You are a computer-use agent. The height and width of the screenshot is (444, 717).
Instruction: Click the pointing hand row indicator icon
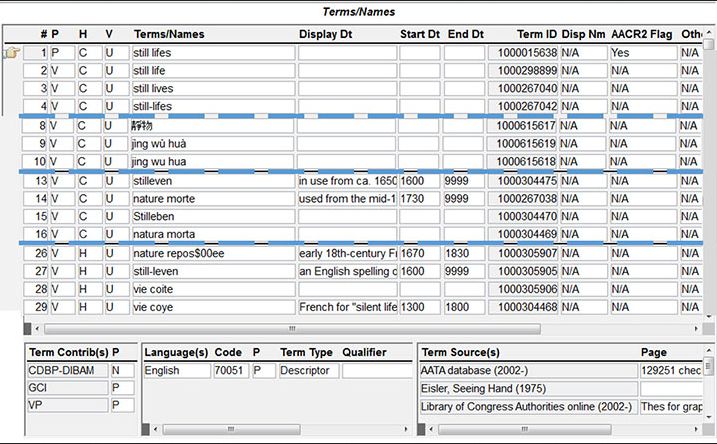tap(12, 53)
